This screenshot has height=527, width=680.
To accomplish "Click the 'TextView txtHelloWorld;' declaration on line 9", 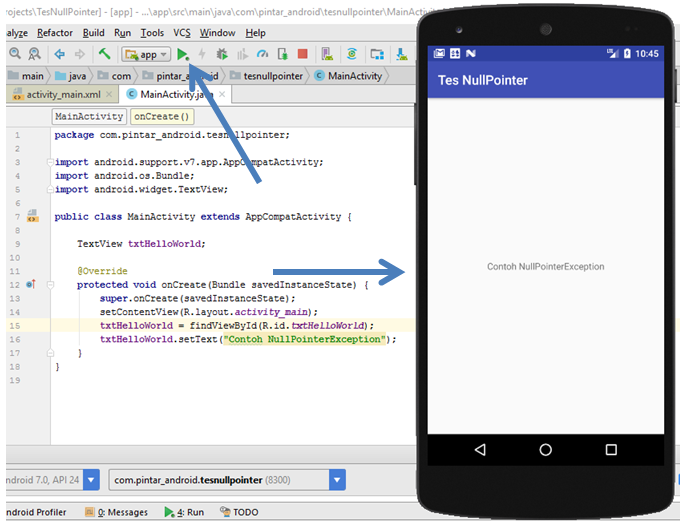I will click(x=141, y=244).
